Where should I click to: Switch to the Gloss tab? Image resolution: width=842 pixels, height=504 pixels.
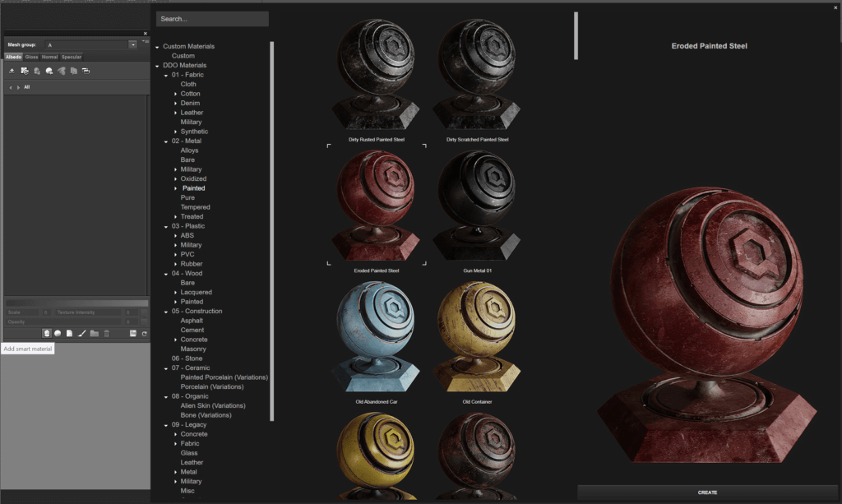pos(32,57)
